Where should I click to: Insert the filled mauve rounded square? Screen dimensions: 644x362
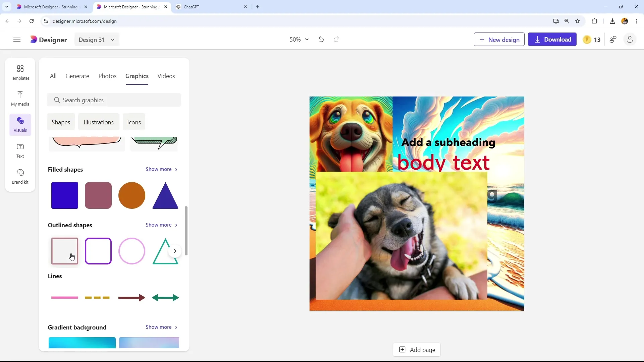coord(98,195)
